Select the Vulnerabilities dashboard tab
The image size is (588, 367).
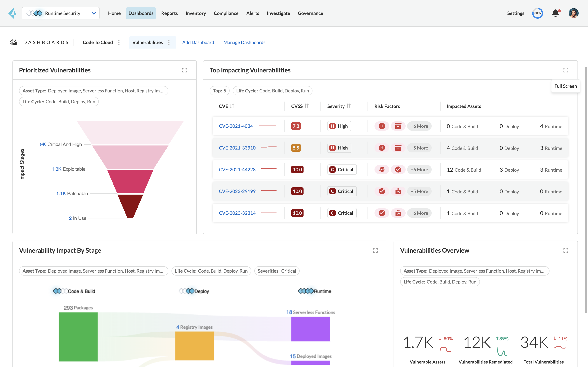(147, 42)
